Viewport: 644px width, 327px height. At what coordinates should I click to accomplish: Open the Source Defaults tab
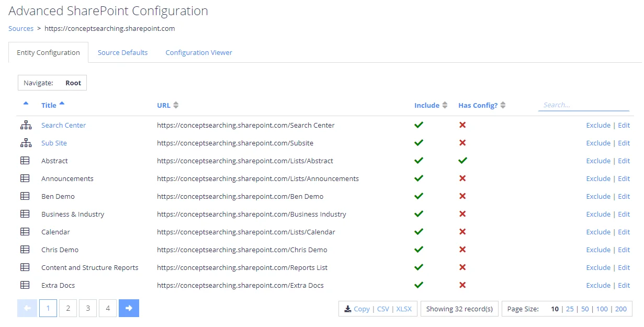pyautogui.click(x=123, y=53)
